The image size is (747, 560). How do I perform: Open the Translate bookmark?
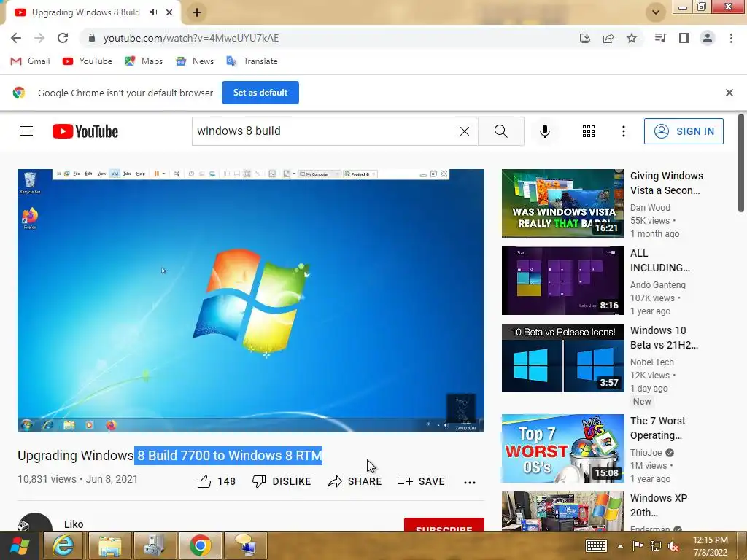point(252,61)
